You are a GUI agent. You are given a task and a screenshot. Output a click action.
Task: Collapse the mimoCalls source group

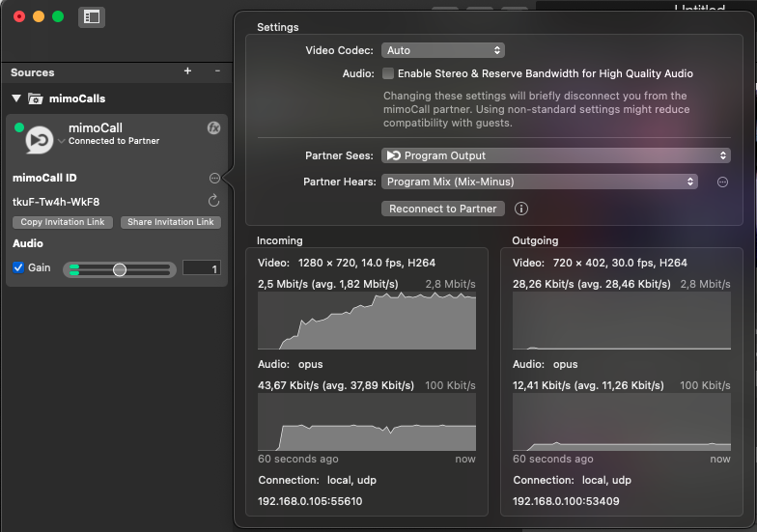16,98
